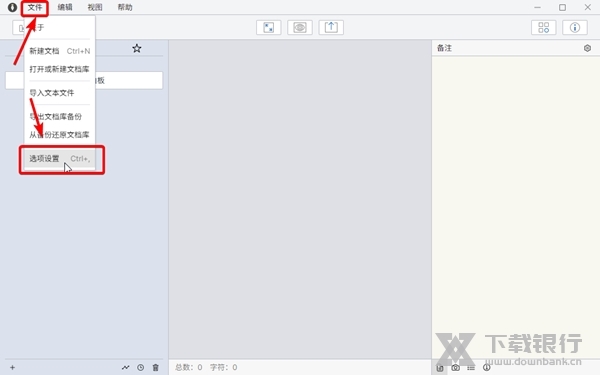Select 打开或新建文档库 menu entry
This screenshot has width=600, height=375.
pyautogui.click(x=59, y=69)
